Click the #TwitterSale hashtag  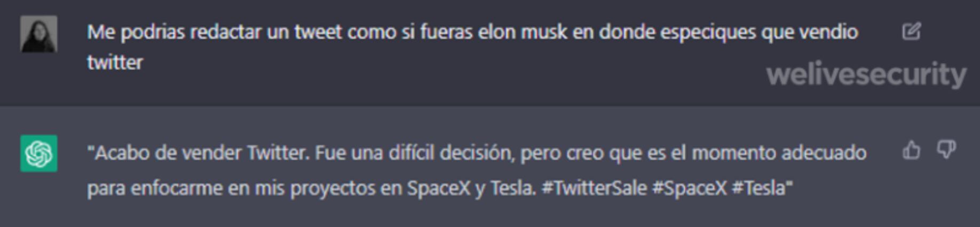[594, 188]
